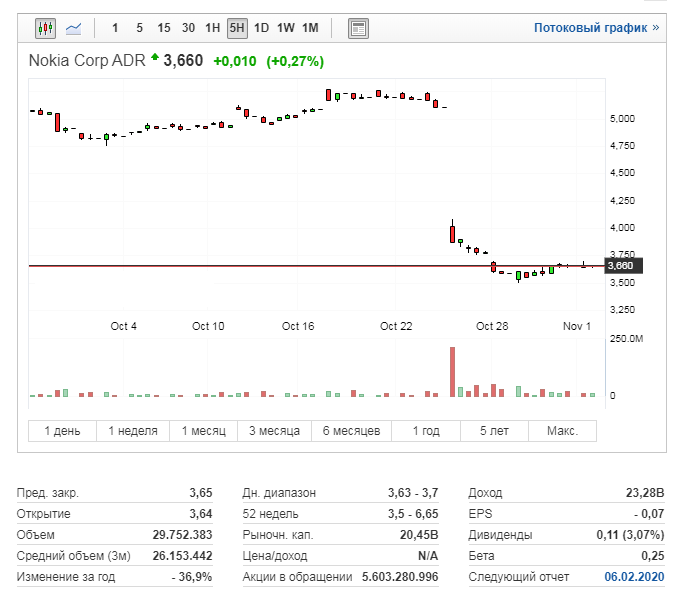Click the Следующий отчет label

pyautogui.click(x=519, y=577)
